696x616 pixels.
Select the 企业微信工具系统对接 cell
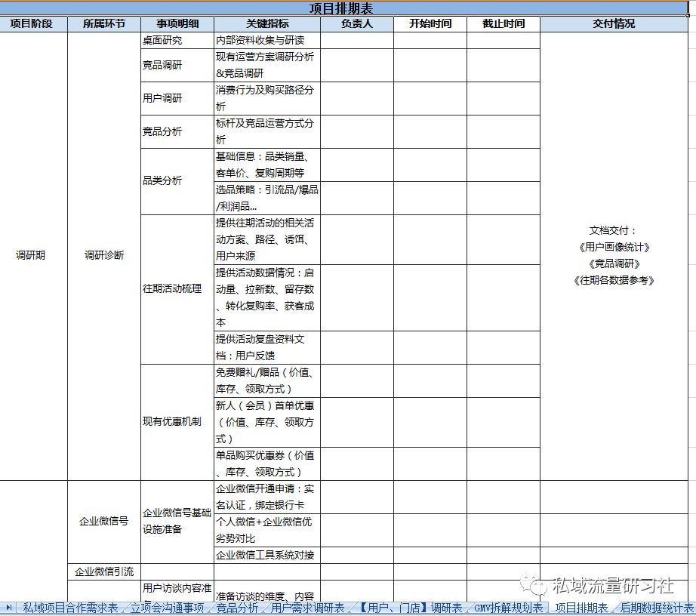(267, 555)
